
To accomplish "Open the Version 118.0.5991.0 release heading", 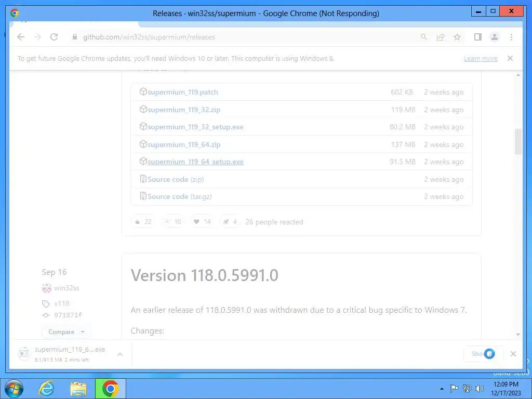I will click(204, 275).
